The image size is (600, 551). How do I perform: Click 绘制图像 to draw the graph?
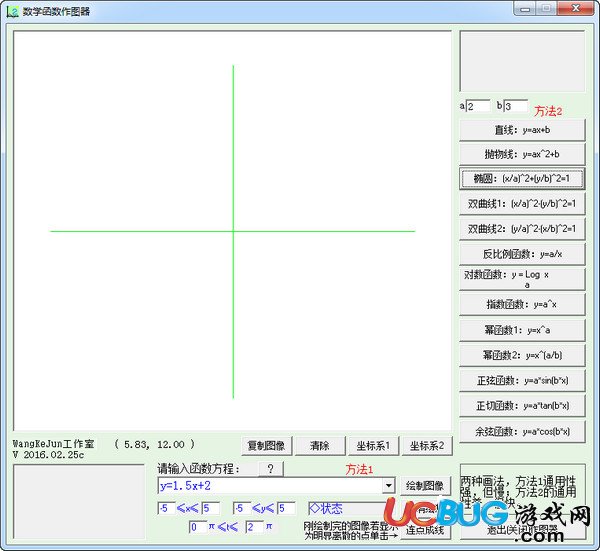pyautogui.click(x=425, y=486)
